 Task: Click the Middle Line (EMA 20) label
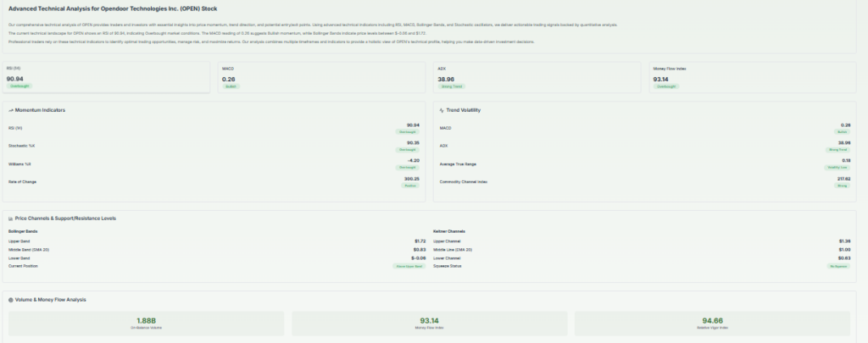click(x=453, y=250)
